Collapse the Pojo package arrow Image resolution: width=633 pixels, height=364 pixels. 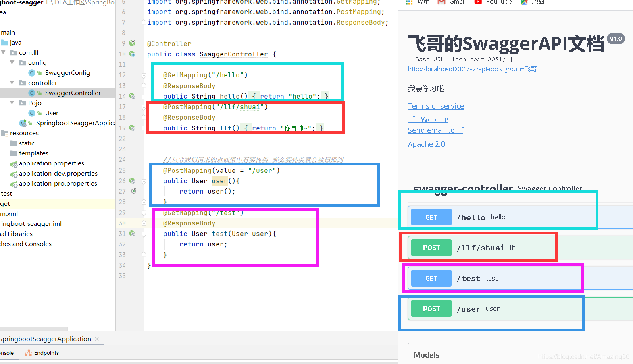(x=12, y=103)
